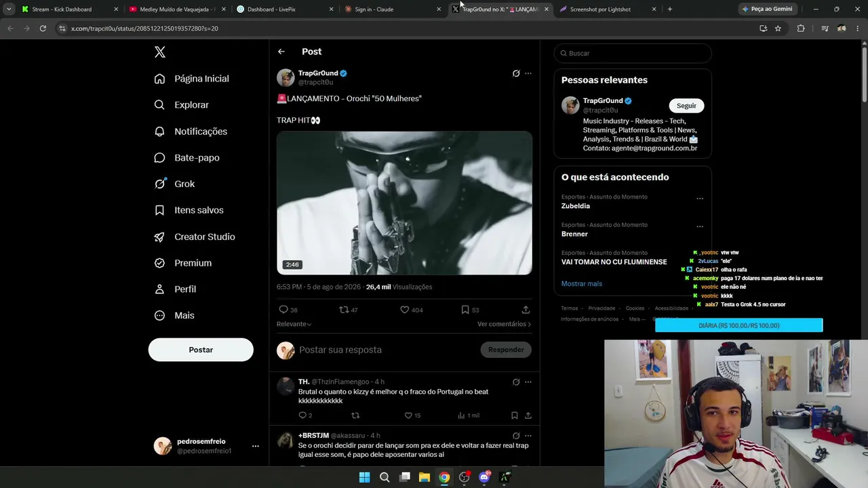Switch to Sign in - Claude tab
The width and height of the screenshot is (868, 488).
point(393,9)
